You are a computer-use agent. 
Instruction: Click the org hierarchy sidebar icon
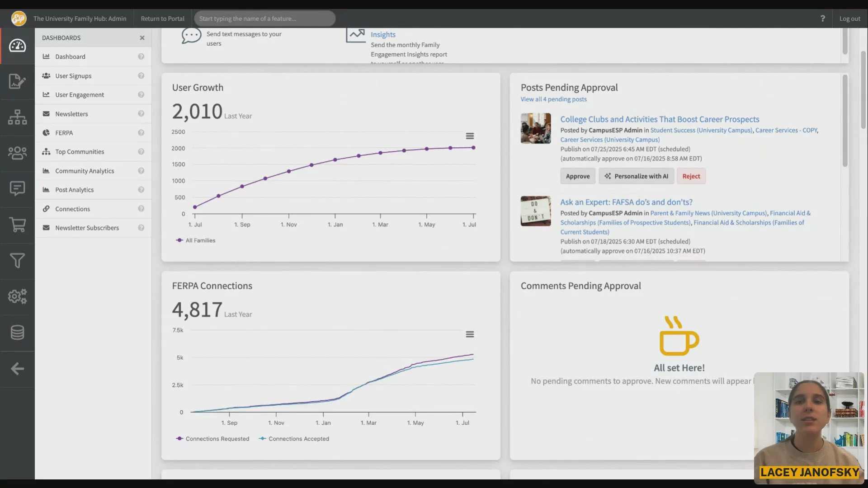point(17,117)
